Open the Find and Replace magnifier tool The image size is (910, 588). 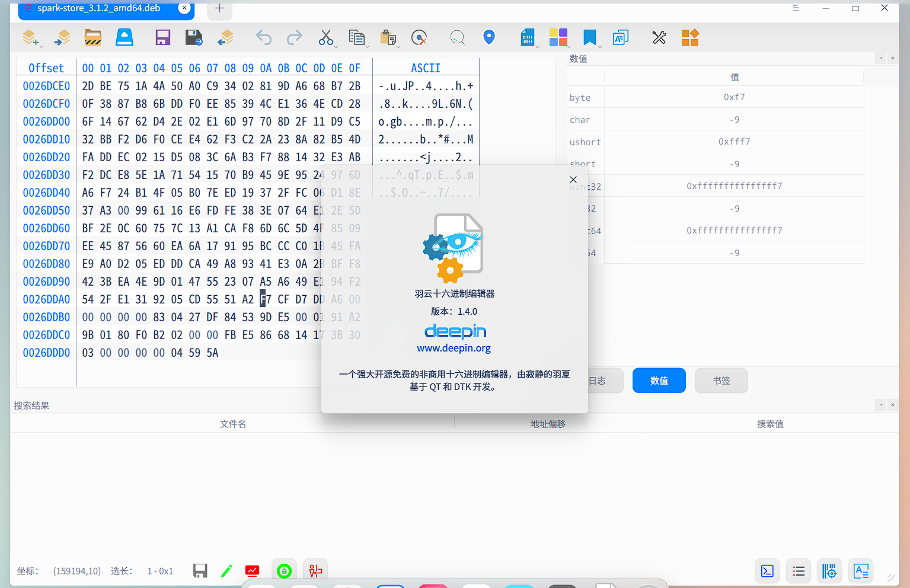tap(457, 37)
